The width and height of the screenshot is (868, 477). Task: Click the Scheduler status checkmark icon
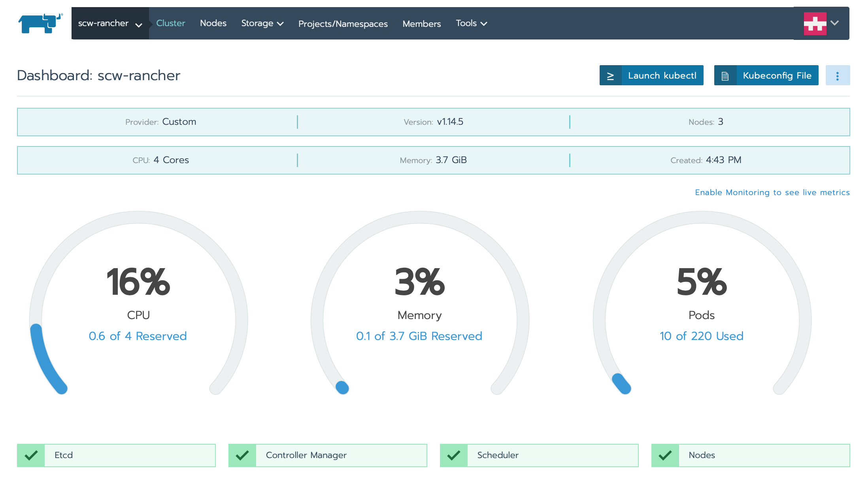coord(454,455)
